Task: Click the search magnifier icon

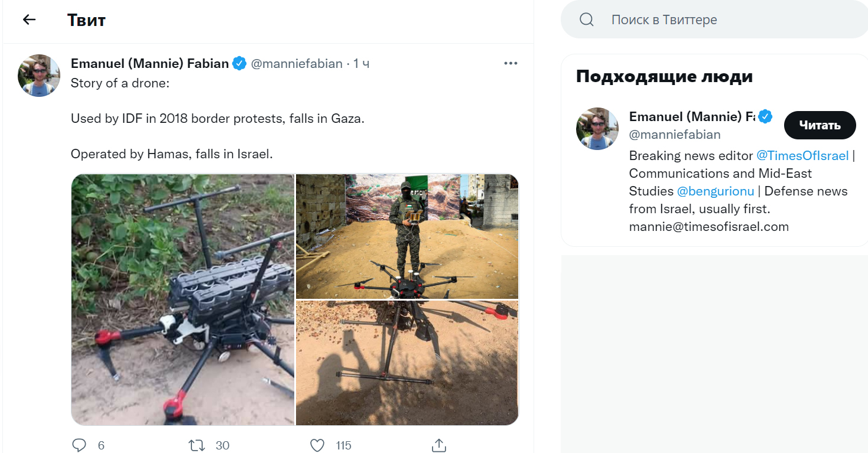Action: point(586,19)
